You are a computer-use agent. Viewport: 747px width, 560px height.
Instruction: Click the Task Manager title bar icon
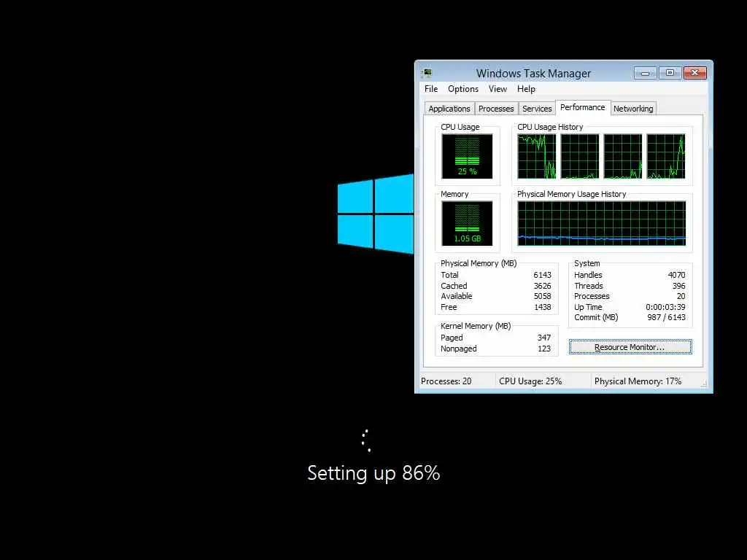(427, 73)
